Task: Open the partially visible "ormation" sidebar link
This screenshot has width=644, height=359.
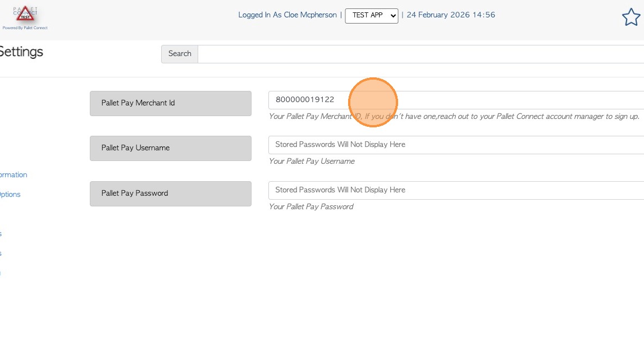Action: coord(13,175)
